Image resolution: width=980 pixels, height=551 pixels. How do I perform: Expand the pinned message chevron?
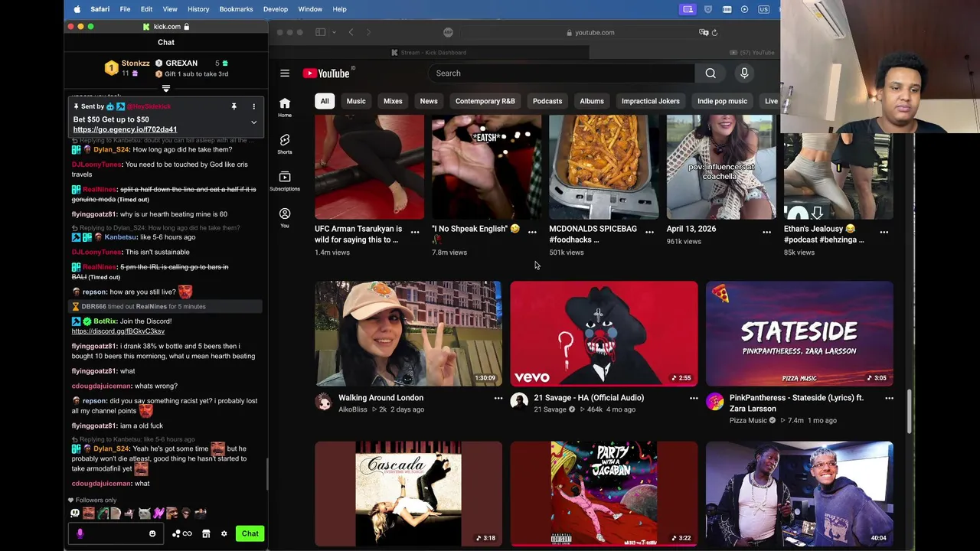[x=253, y=122]
